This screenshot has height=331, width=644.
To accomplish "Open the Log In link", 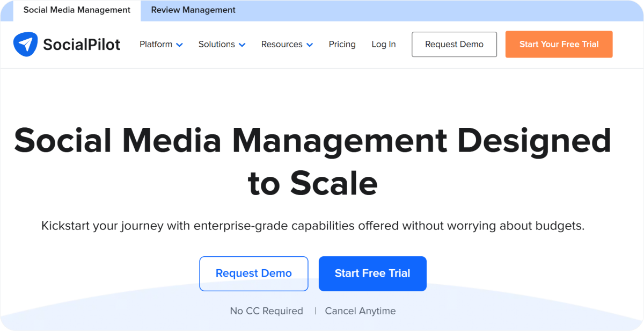I will point(384,44).
